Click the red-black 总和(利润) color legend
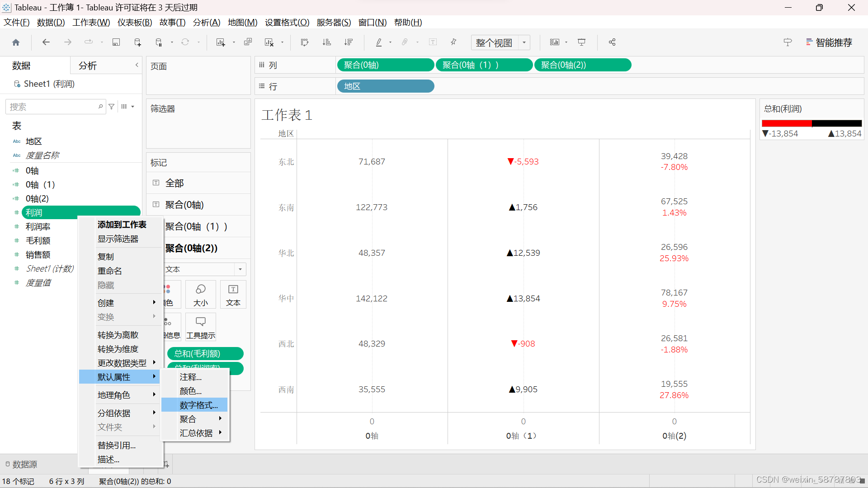868x488 pixels. pos(811,123)
